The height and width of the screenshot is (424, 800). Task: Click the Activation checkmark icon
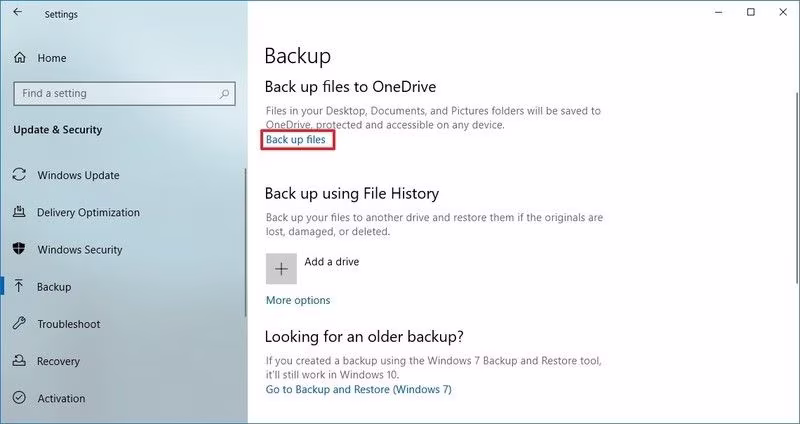(x=19, y=399)
